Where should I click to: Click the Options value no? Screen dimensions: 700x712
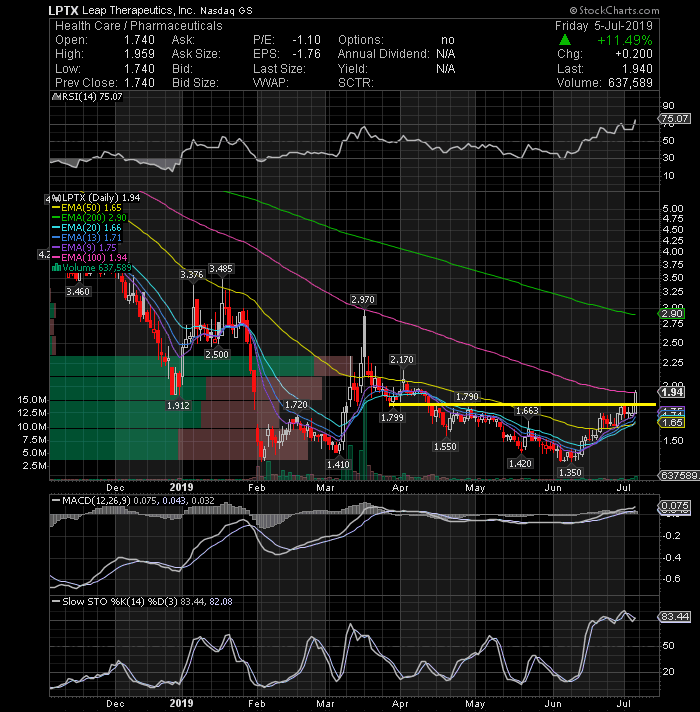pos(448,40)
